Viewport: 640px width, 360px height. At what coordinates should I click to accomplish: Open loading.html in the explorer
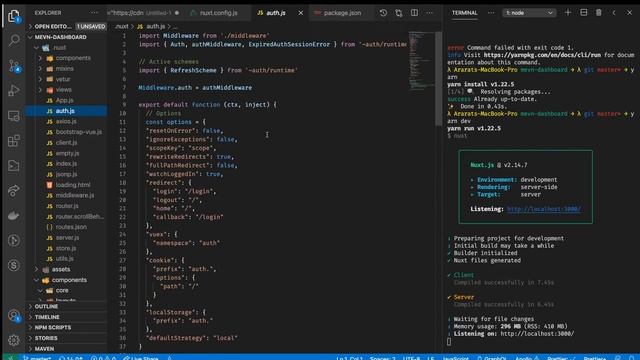73,185
